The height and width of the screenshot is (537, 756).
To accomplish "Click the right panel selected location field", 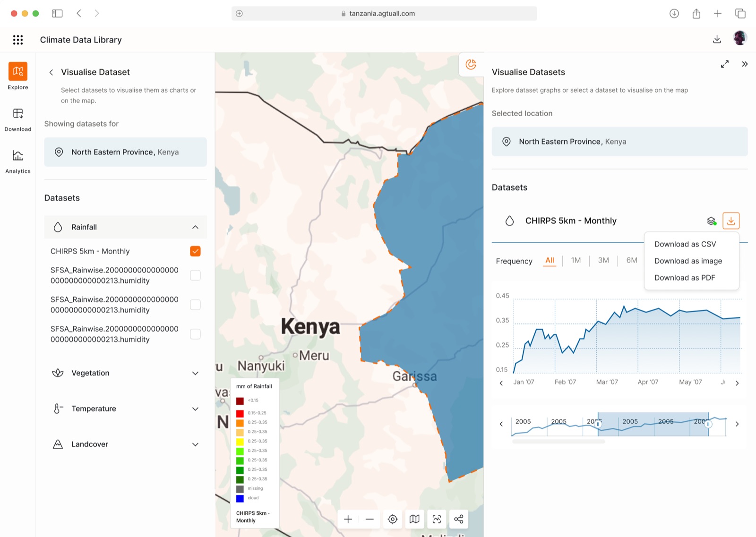I will 619,142.
